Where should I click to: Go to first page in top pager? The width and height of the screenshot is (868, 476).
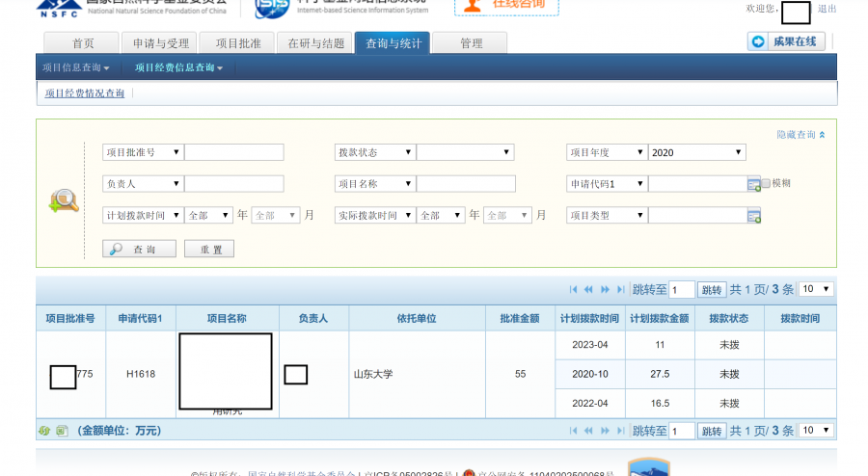coord(574,289)
